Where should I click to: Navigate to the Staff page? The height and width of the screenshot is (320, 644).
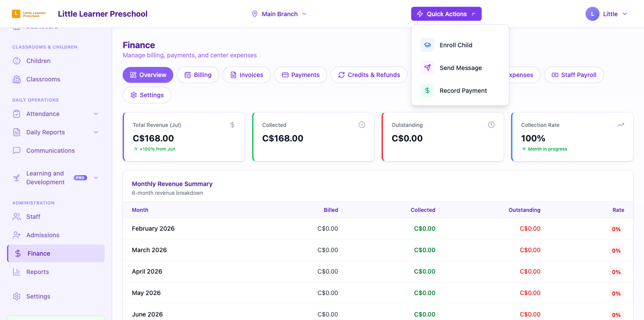[56, 217]
